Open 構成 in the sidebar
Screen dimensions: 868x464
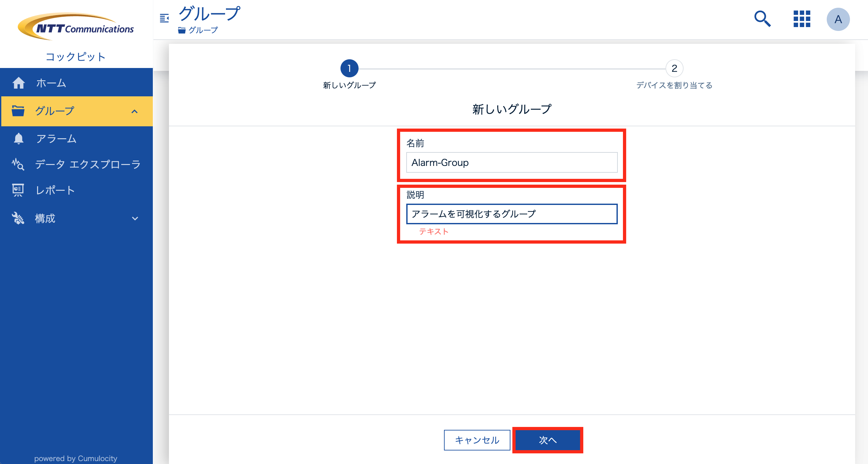(x=77, y=218)
